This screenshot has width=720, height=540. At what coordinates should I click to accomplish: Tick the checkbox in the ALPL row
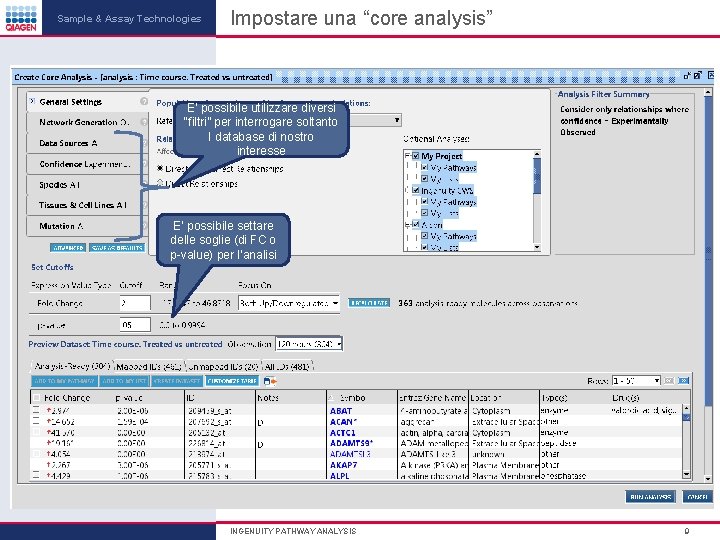[x=36, y=476]
